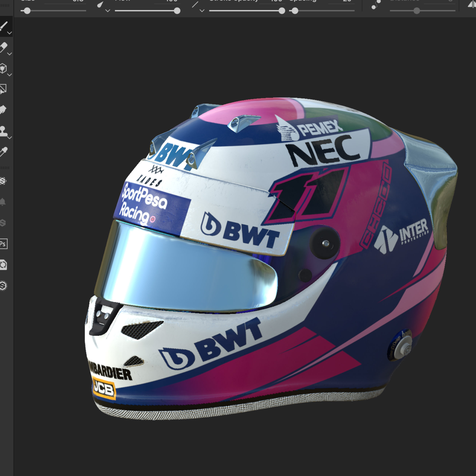Click the stroke opacity pen icon

pos(195,4)
